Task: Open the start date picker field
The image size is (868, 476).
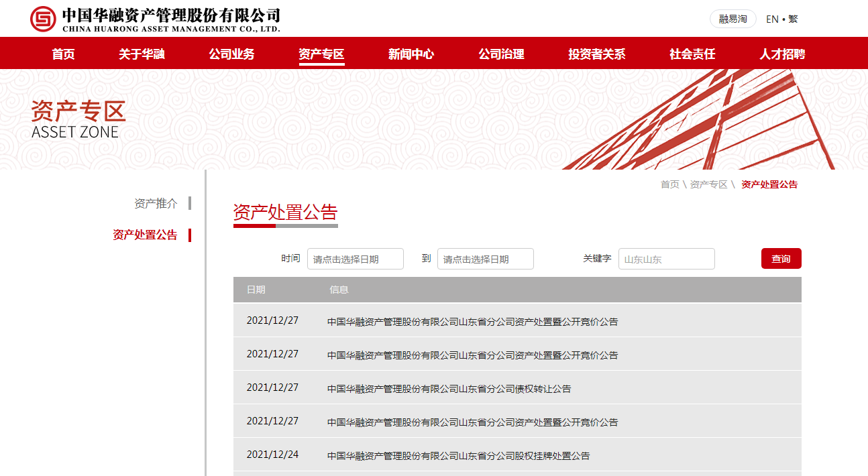Action: pyautogui.click(x=356, y=259)
